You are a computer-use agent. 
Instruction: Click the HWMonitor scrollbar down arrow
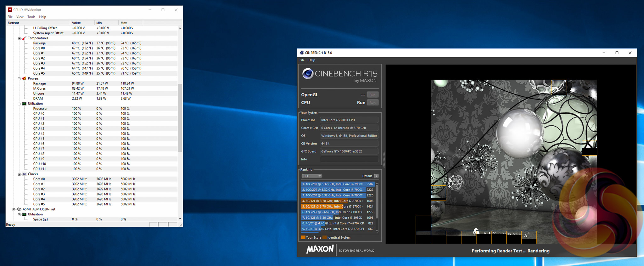(180, 219)
